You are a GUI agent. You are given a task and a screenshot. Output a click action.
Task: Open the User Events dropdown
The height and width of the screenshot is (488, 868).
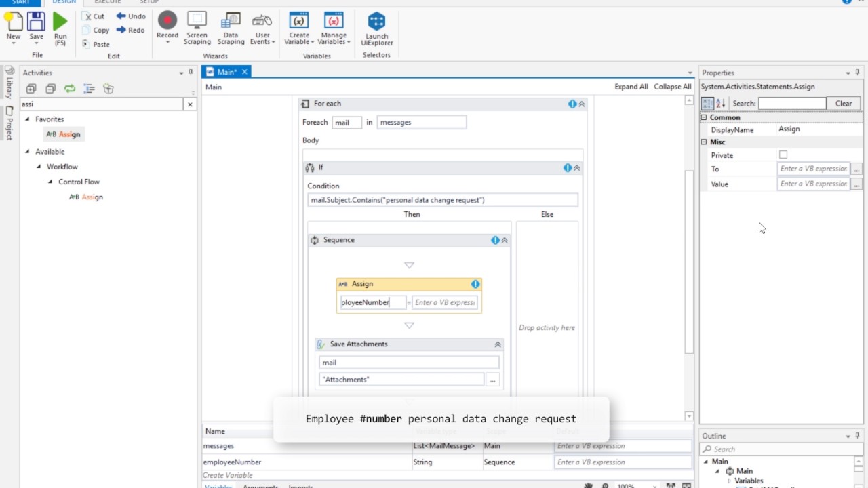262,28
